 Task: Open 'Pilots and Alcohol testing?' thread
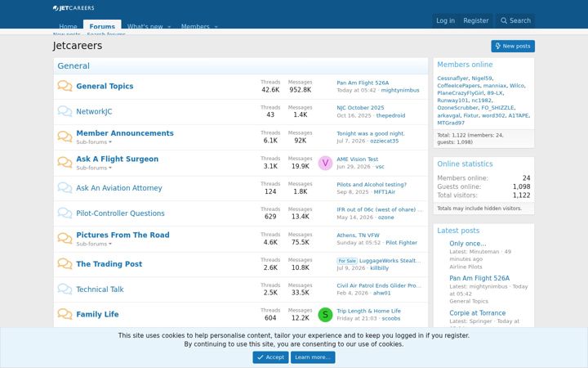pos(372,184)
